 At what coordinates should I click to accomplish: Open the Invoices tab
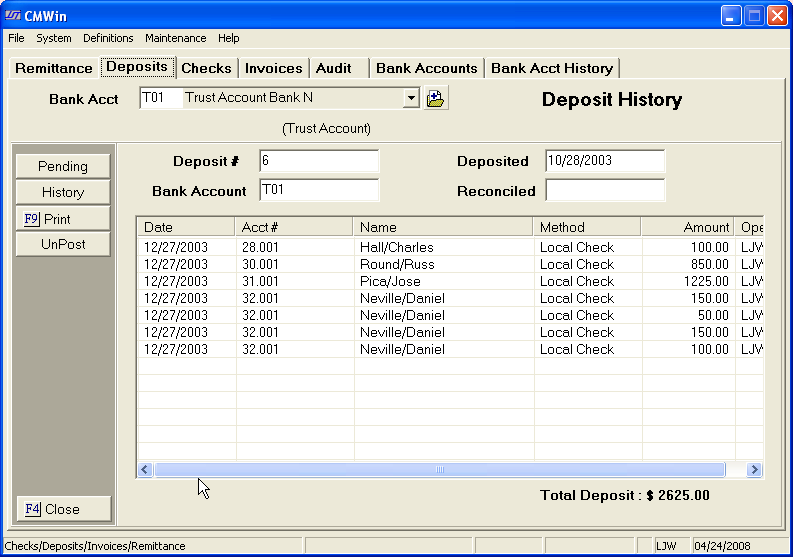[273, 68]
